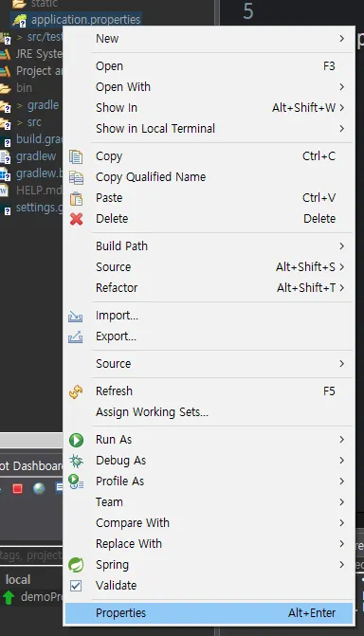
Task: Expand the gradle folder tree arrow
Action: tap(20, 105)
